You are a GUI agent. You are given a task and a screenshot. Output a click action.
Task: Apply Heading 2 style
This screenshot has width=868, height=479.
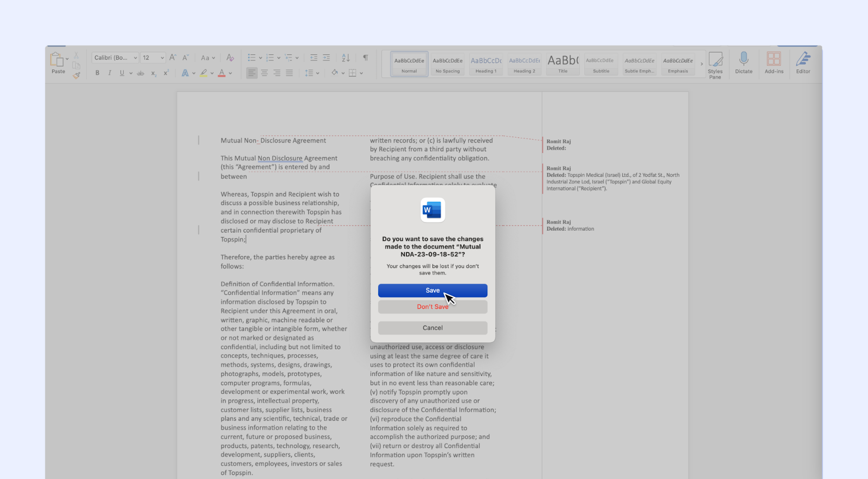pyautogui.click(x=525, y=64)
